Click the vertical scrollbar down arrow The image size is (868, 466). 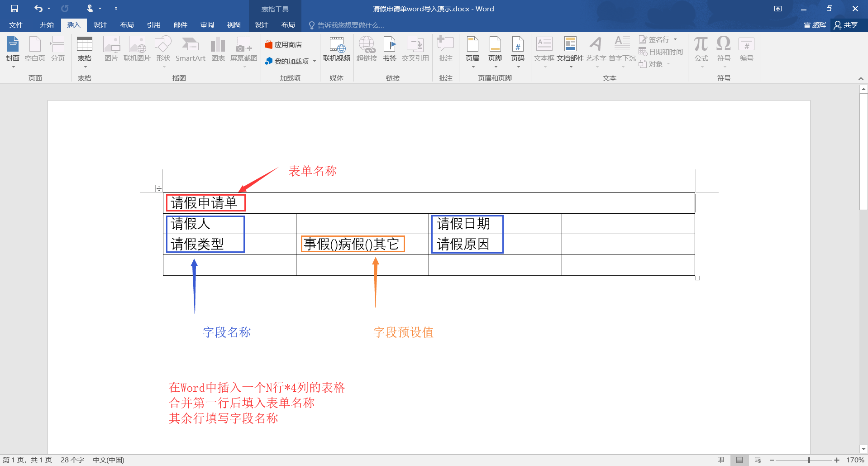point(863,449)
